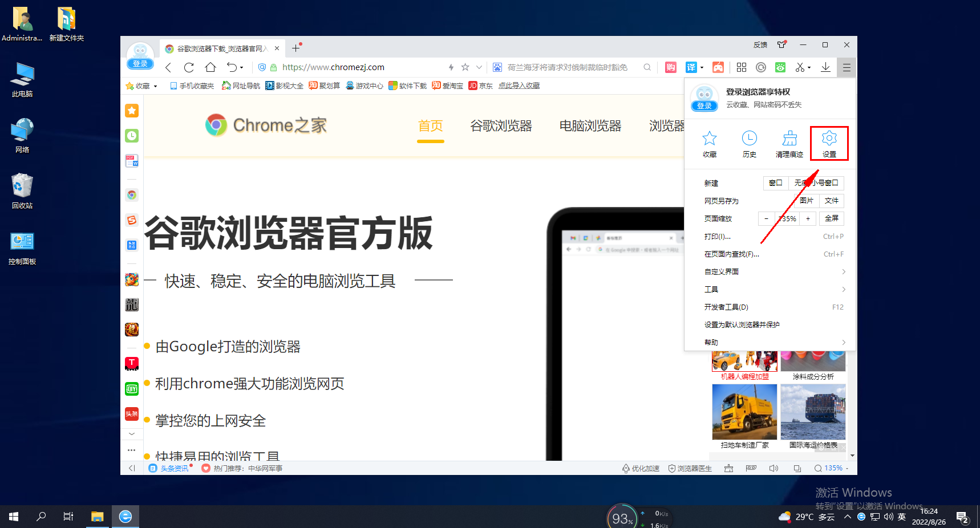
Task: Open sidebar iQIYI green icon
Action: [132, 389]
